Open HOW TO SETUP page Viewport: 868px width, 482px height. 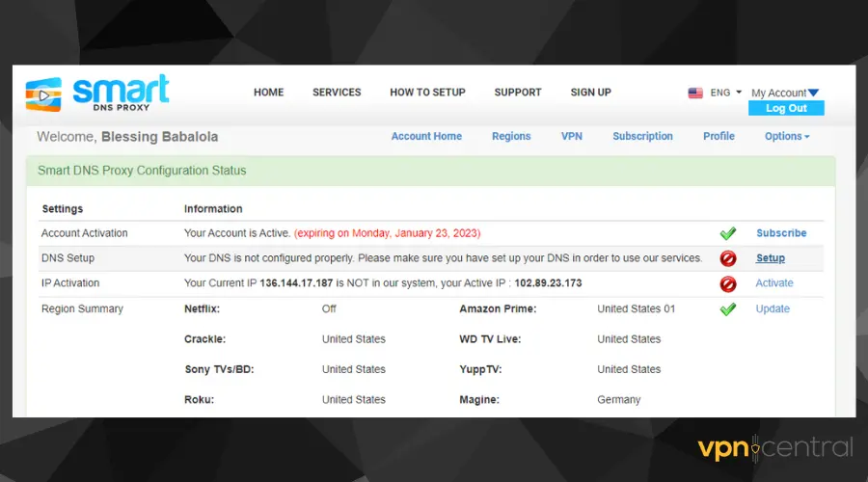tap(427, 93)
